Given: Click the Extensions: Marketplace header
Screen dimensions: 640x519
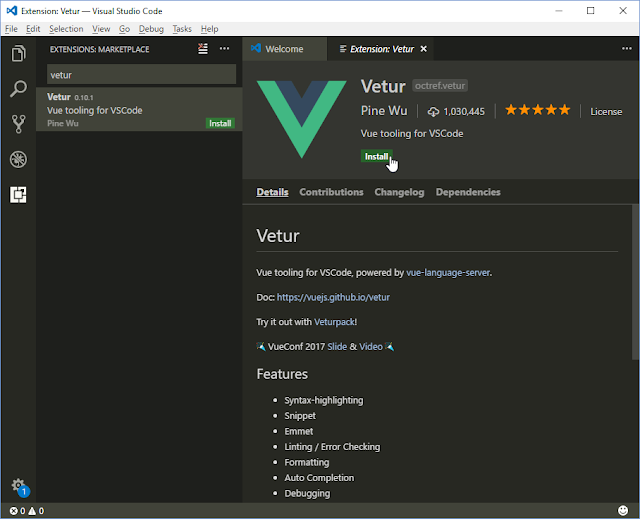Looking at the screenshot, I should tap(100, 49).
